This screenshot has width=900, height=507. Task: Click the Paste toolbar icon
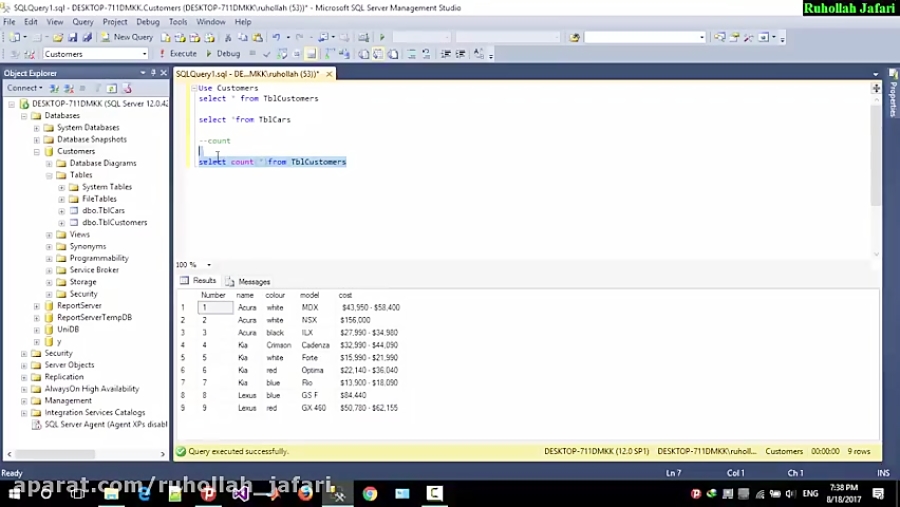[x=258, y=37]
